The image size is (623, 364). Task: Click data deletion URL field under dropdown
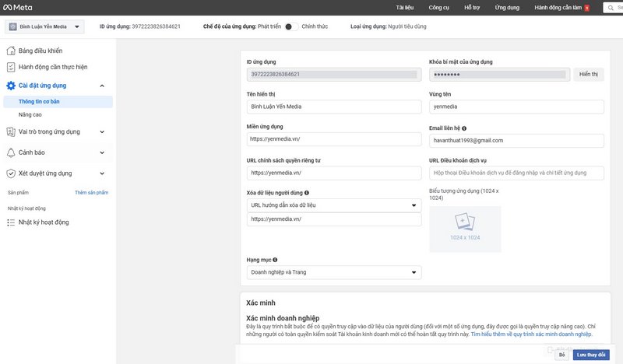point(334,219)
